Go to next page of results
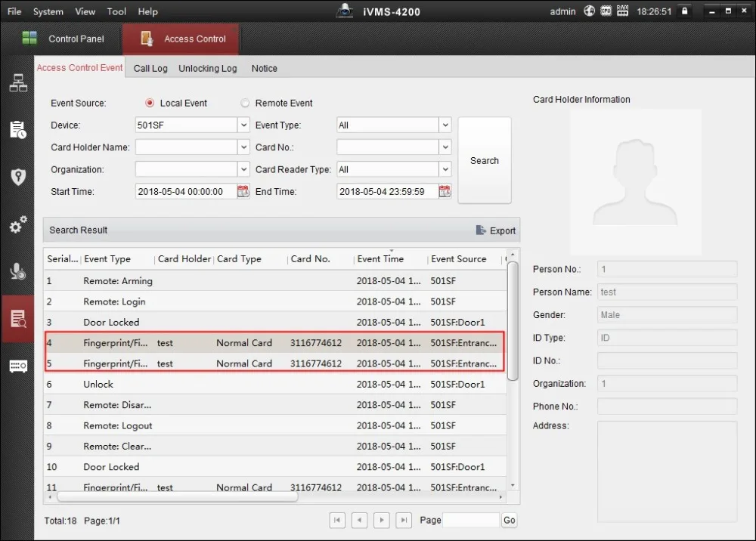Viewport: 756px width, 541px height. point(381,520)
